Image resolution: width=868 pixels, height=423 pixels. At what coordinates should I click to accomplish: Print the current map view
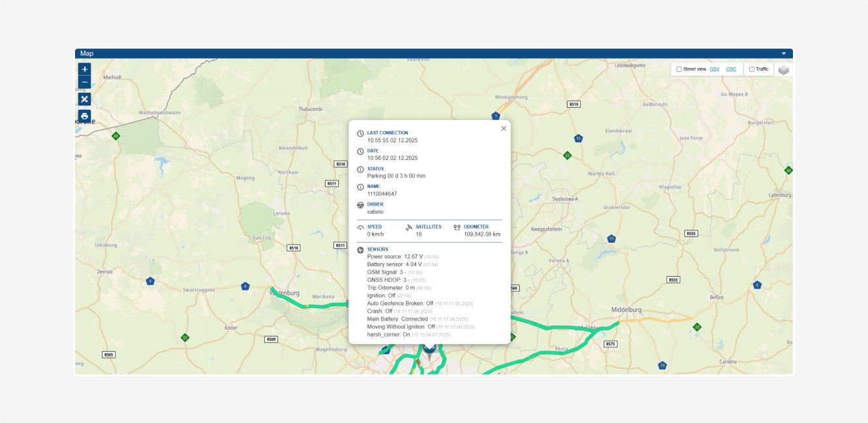pos(84,116)
